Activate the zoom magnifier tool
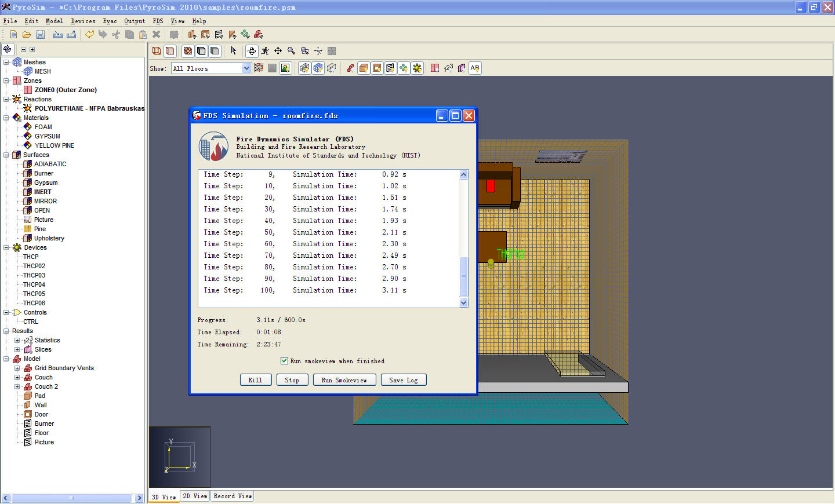Viewport: 835px width, 504px height. (292, 51)
